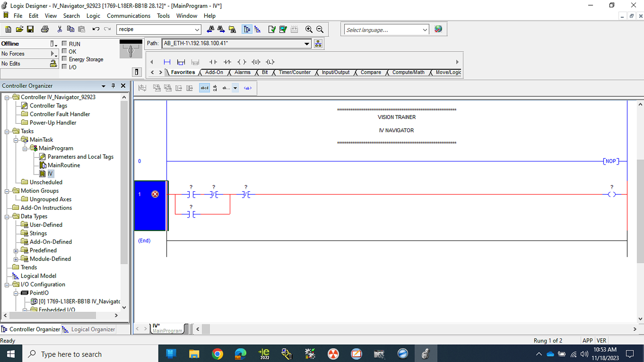Toggle the I/O status checkbox
Viewport: 644px width, 362px height.
coord(64,67)
